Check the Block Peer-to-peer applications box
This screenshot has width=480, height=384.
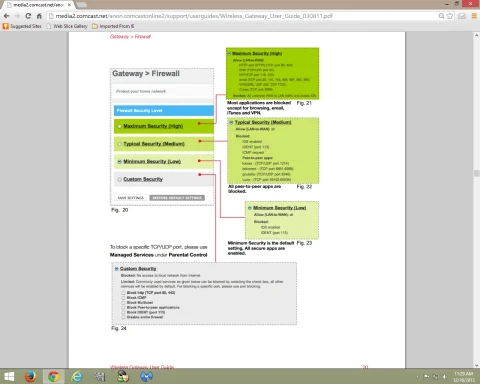[x=123, y=307]
